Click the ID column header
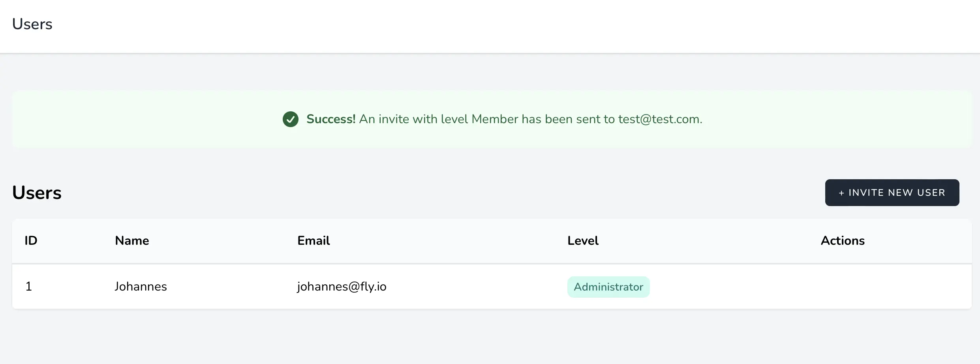 pos(31,241)
